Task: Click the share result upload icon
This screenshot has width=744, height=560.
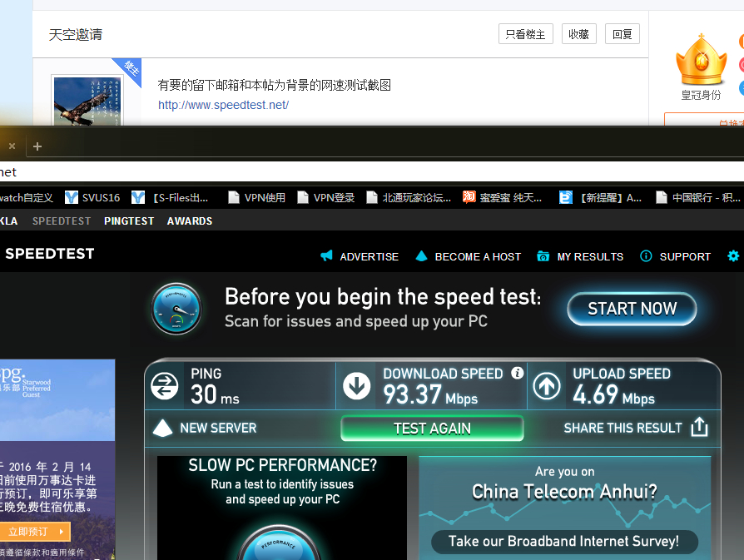Action: [699, 427]
